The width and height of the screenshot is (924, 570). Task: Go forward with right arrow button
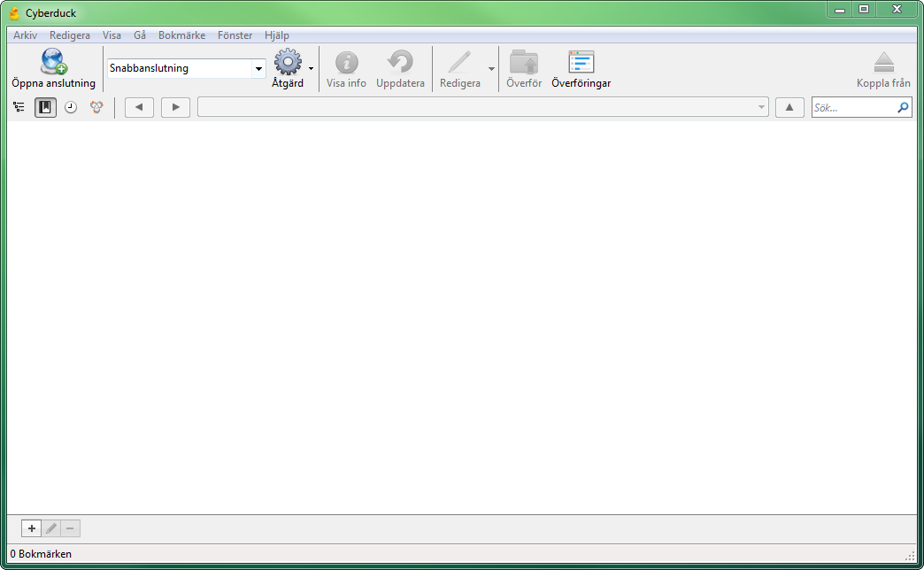[x=175, y=107]
